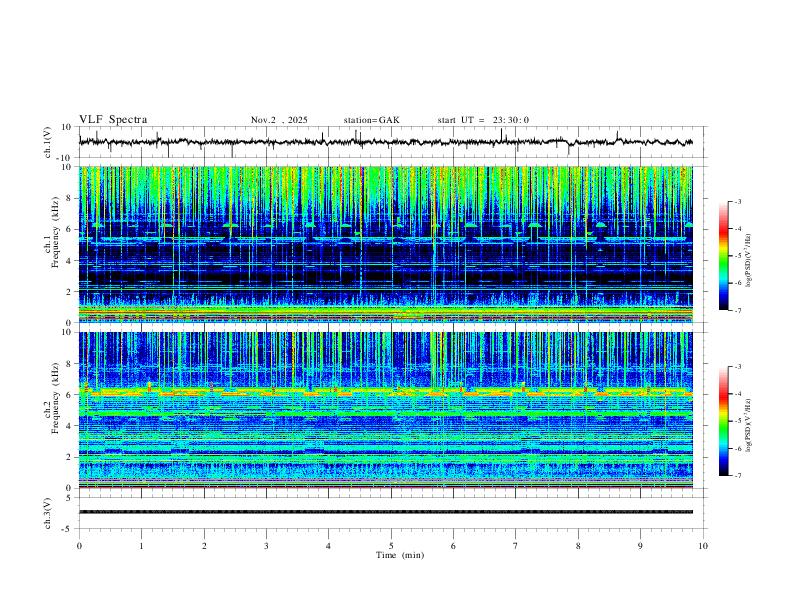Select the "start UT = 23:30:0" text
The height and width of the screenshot is (612, 792).
[x=483, y=120]
